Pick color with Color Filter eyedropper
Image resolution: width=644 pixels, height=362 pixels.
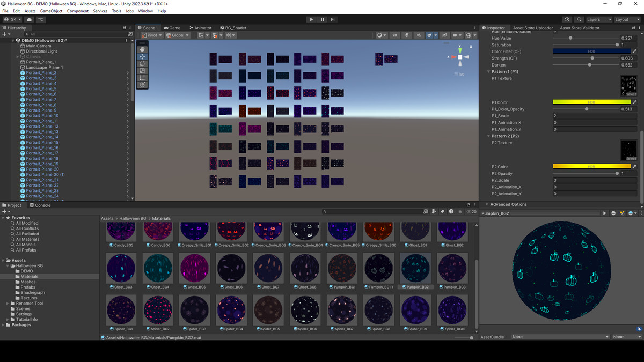[x=634, y=51]
